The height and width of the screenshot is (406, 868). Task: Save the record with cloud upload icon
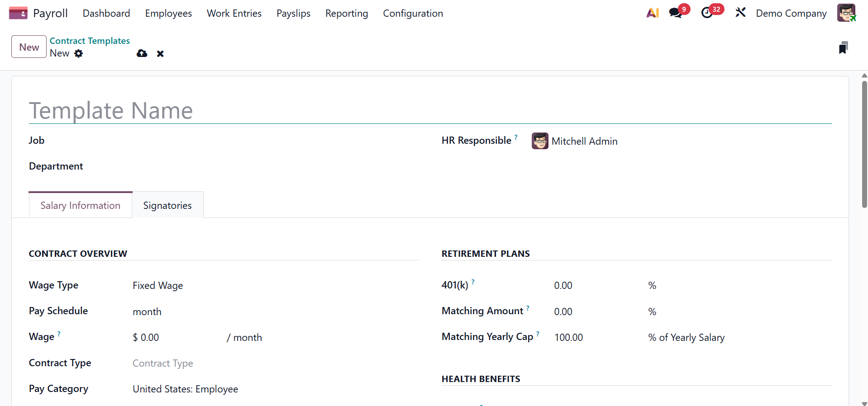pos(142,53)
